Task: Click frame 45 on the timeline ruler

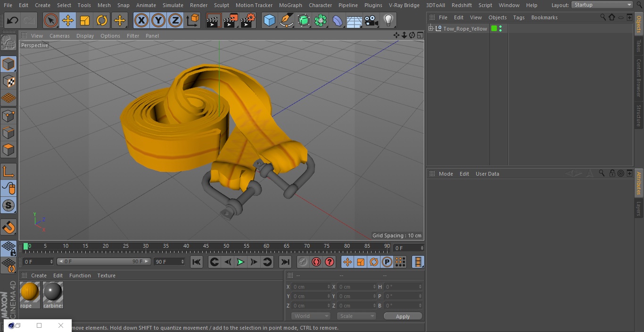Action: click(206, 246)
